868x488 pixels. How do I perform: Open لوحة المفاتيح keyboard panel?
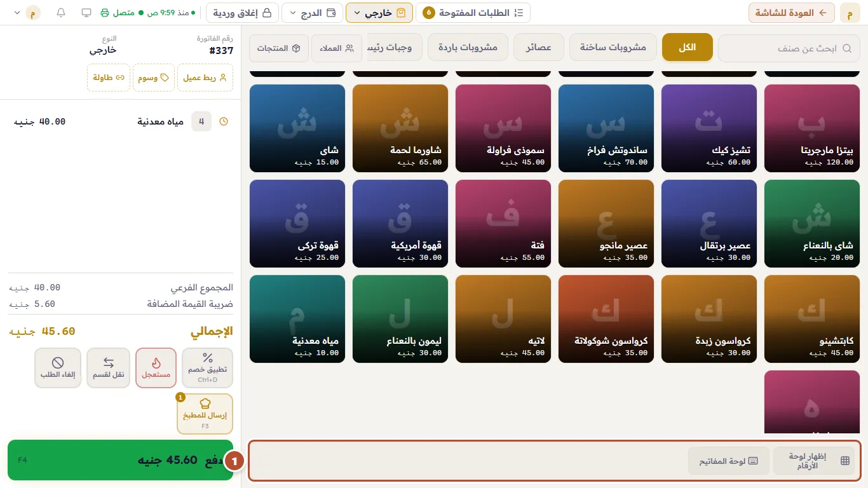click(x=728, y=461)
